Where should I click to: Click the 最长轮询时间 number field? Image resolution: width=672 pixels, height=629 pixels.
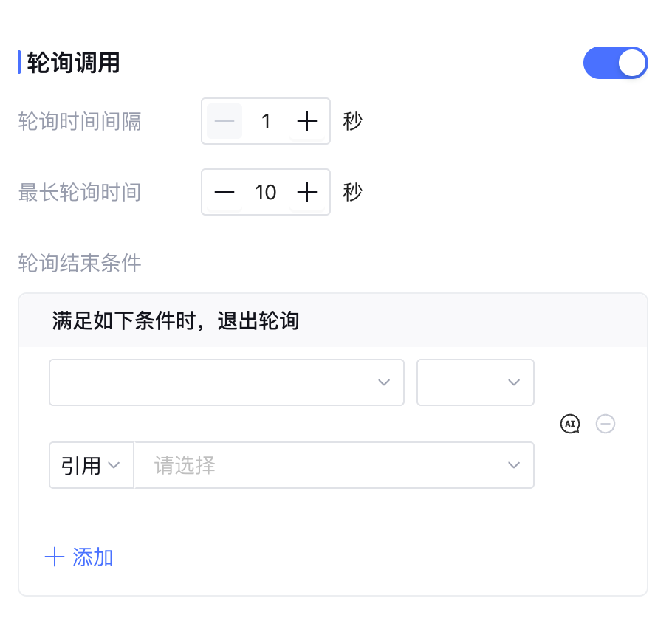pos(266,193)
